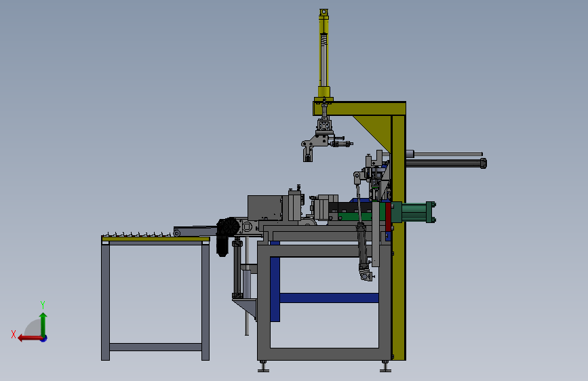Select the long dark horizontal rod with hex end

(446, 163)
